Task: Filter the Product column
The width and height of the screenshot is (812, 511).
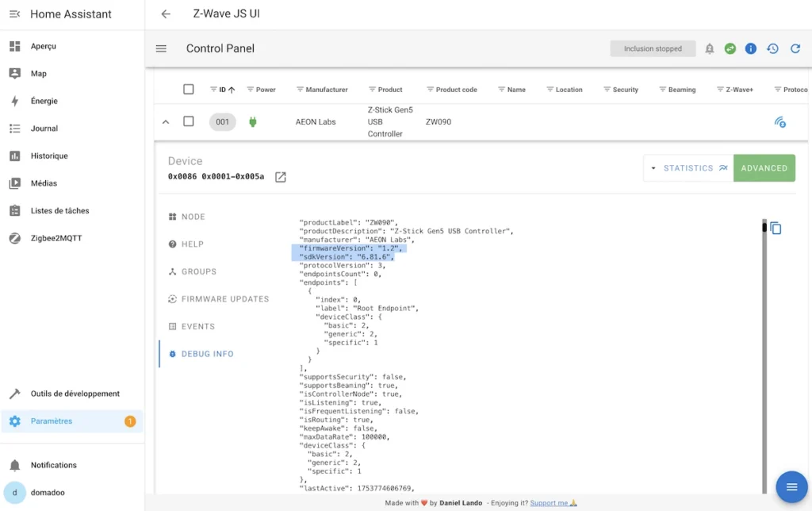Action: tap(372, 90)
